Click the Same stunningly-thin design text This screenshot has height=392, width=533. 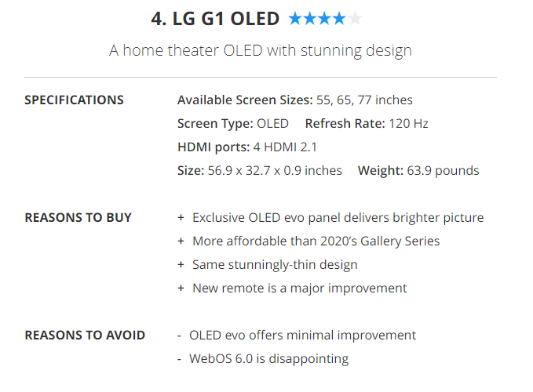click(x=275, y=265)
